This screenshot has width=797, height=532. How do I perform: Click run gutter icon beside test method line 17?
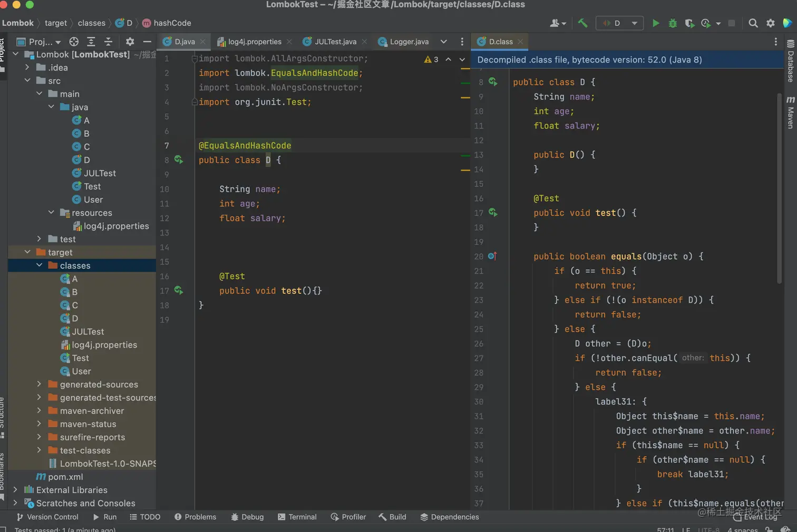[179, 290]
